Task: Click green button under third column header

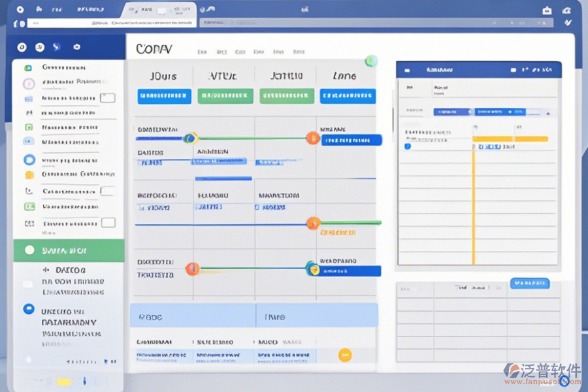Action: tap(287, 96)
